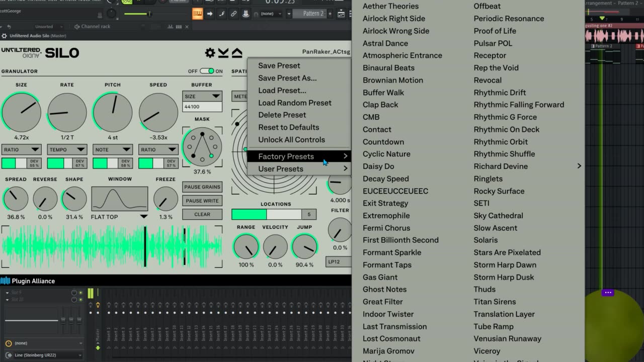
Task: Click the PAUSE WRITE button
Action: pos(202,201)
